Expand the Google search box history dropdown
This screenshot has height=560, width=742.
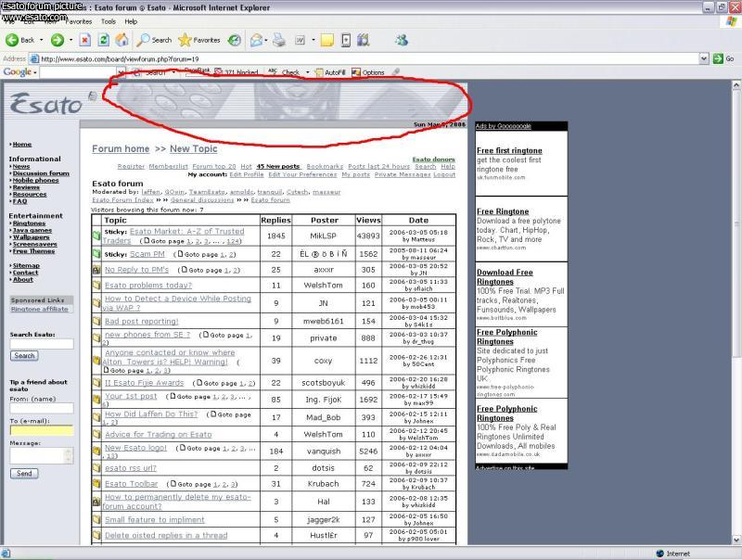pyautogui.click(x=122, y=72)
